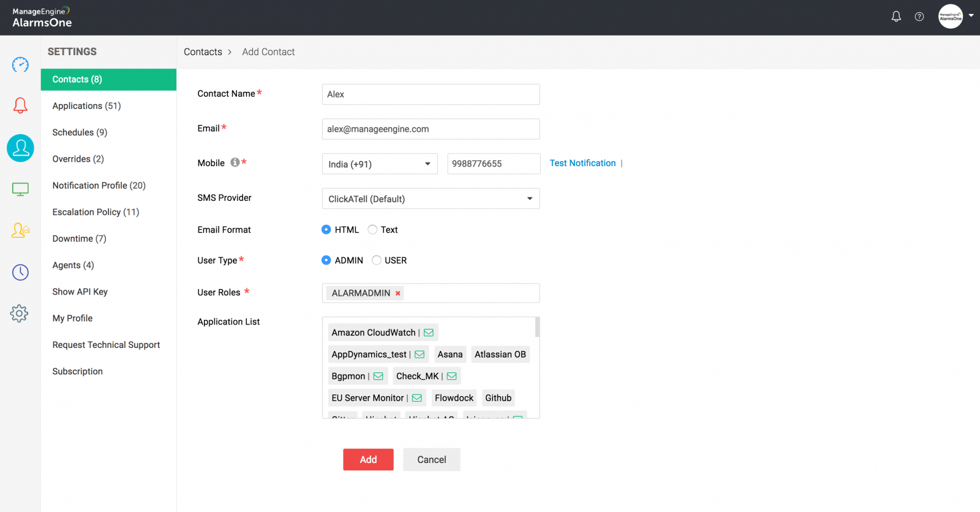Remove the ALARMADMIN role tag
The image size is (980, 512).
[x=398, y=293]
